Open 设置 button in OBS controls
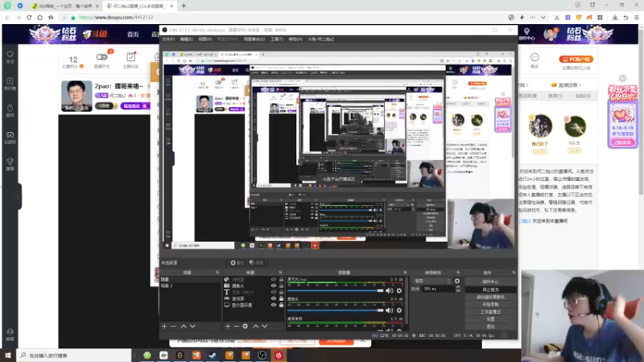 [490, 319]
